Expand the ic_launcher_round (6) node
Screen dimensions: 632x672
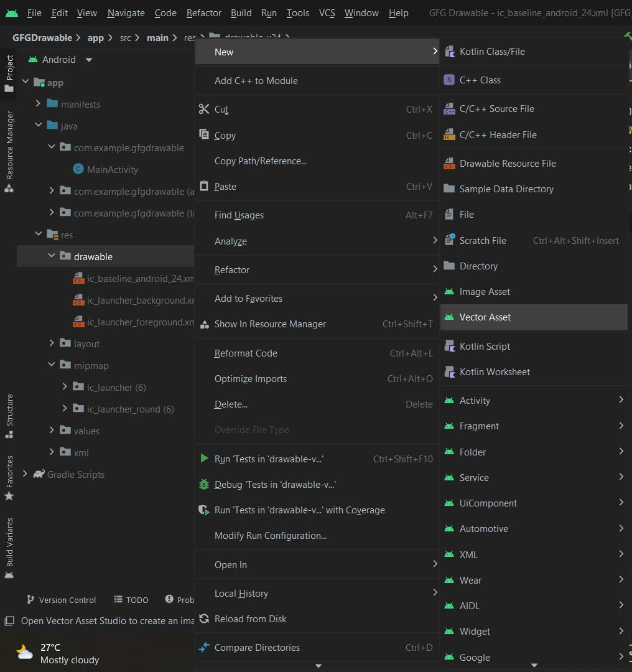pyautogui.click(x=65, y=408)
